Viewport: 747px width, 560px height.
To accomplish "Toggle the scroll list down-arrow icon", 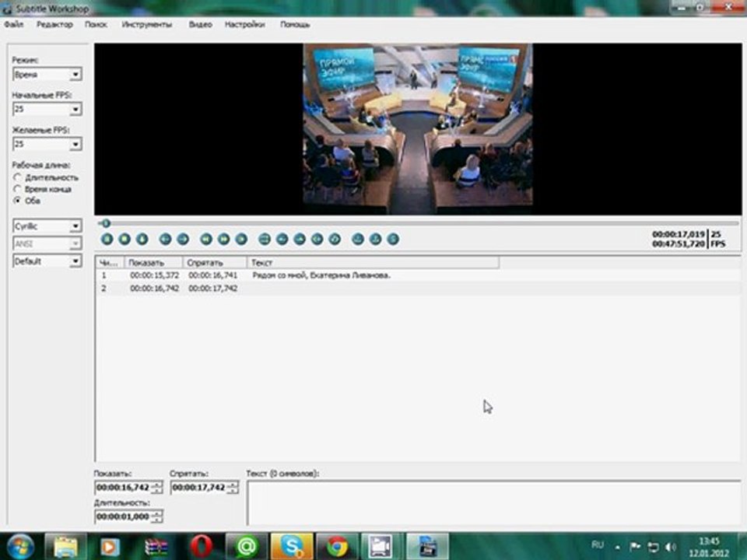I will 142,239.
